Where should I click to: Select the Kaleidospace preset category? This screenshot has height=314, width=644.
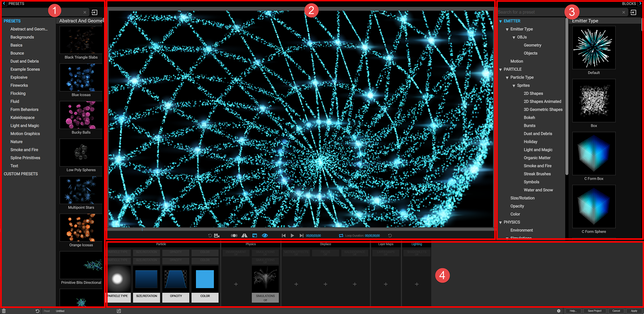click(22, 118)
